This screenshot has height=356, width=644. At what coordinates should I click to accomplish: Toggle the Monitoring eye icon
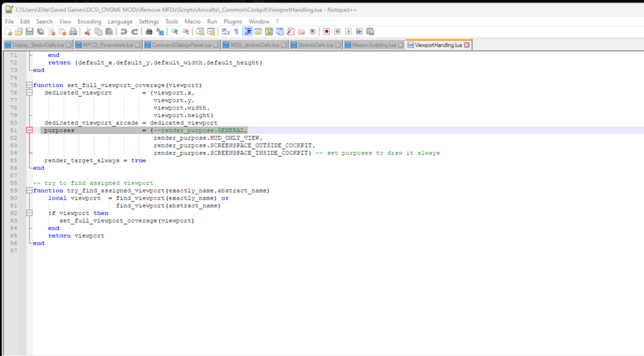click(312, 32)
